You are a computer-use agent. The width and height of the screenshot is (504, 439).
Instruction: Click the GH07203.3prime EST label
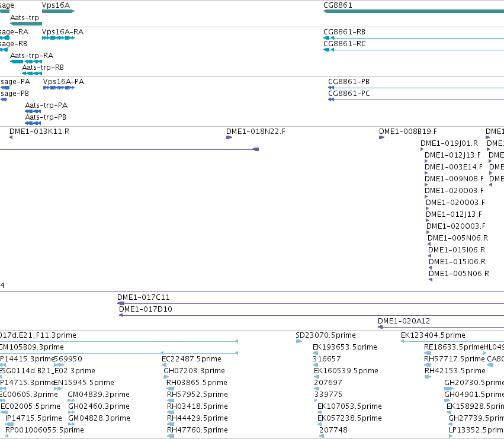[194, 371]
